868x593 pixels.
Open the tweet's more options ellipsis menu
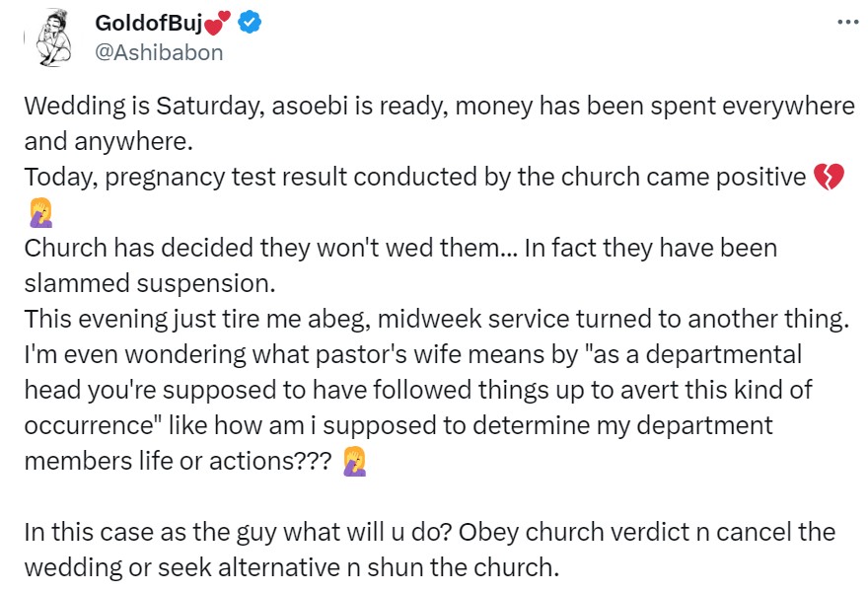[845, 22]
